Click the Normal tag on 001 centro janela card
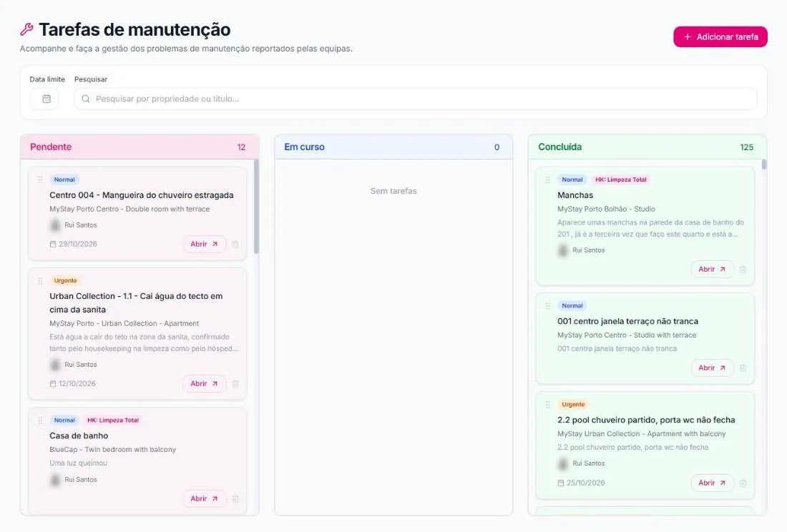Viewport: 787px width, 532px height. pyautogui.click(x=572, y=306)
